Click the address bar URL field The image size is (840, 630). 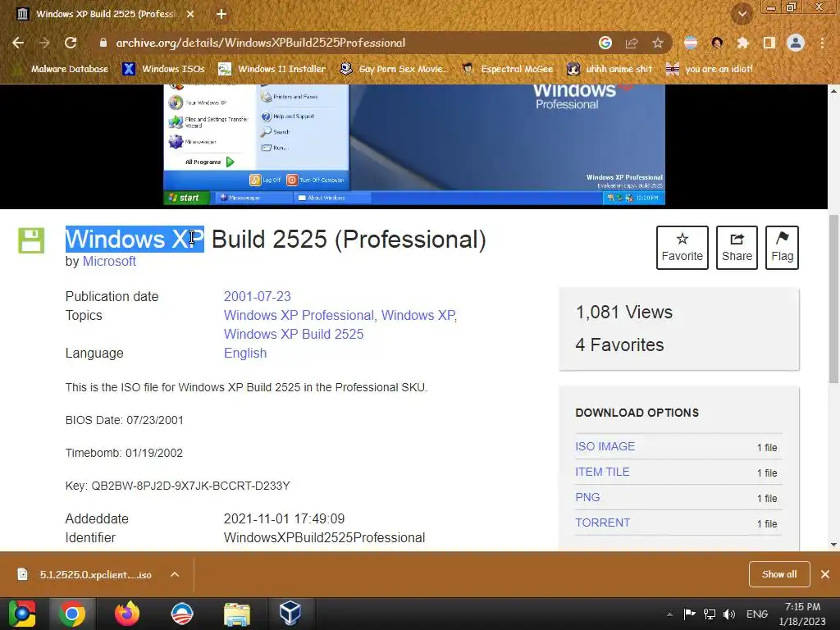[x=343, y=43]
